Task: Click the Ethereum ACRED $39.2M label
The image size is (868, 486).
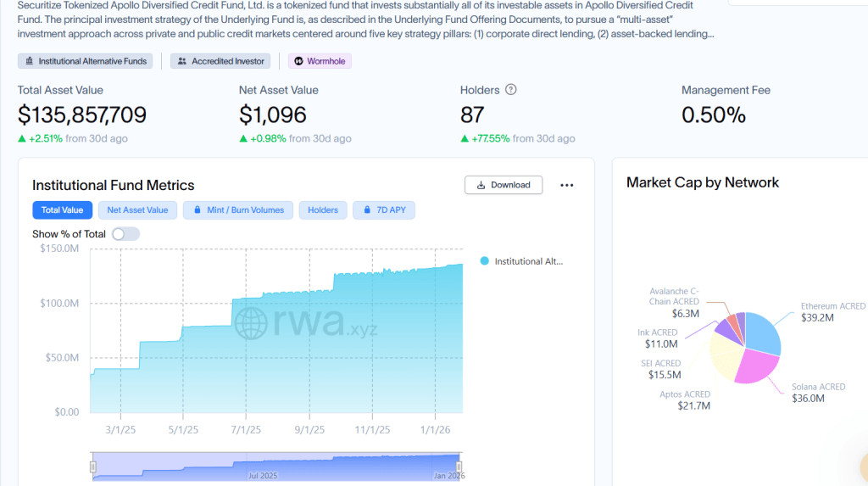Action: coord(832,312)
